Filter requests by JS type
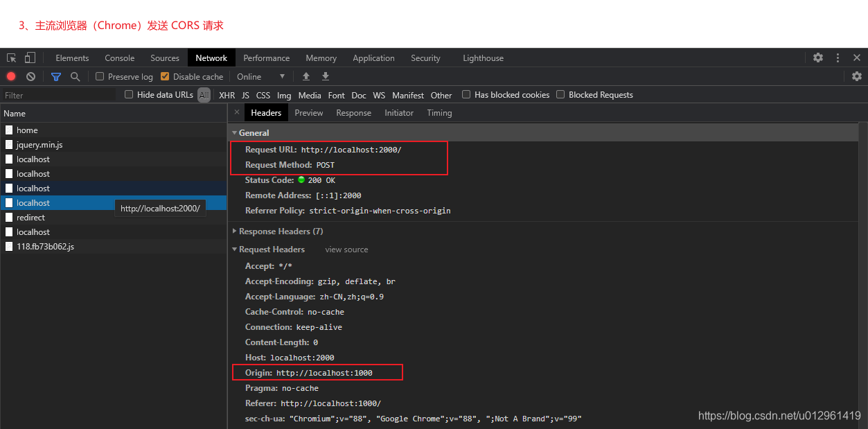 point(245,95)
